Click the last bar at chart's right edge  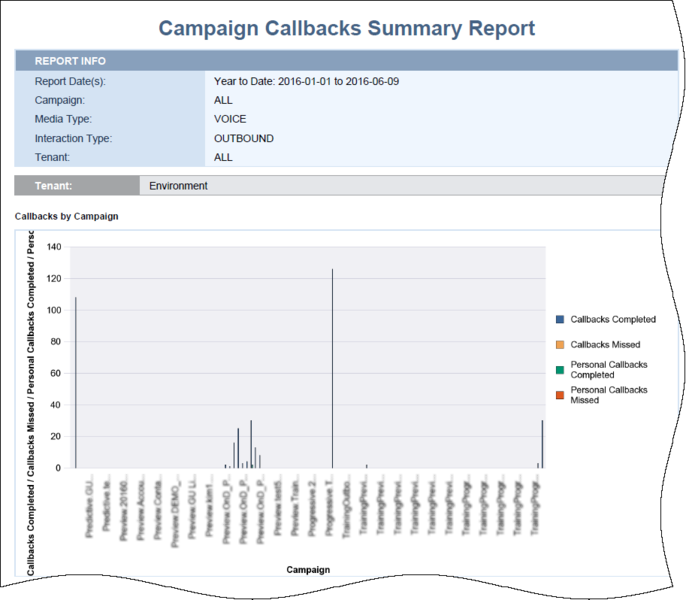(x=542, y=445)
